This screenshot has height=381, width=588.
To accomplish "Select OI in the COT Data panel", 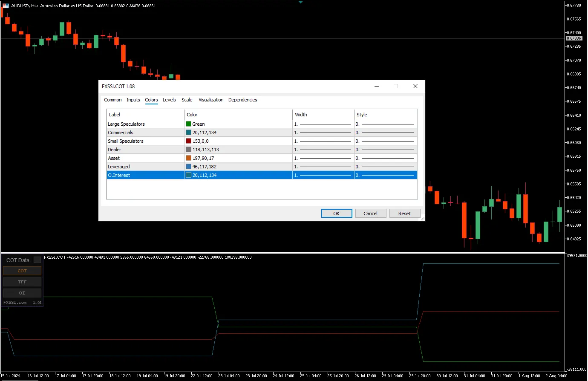I will click(x=22, y=293).
